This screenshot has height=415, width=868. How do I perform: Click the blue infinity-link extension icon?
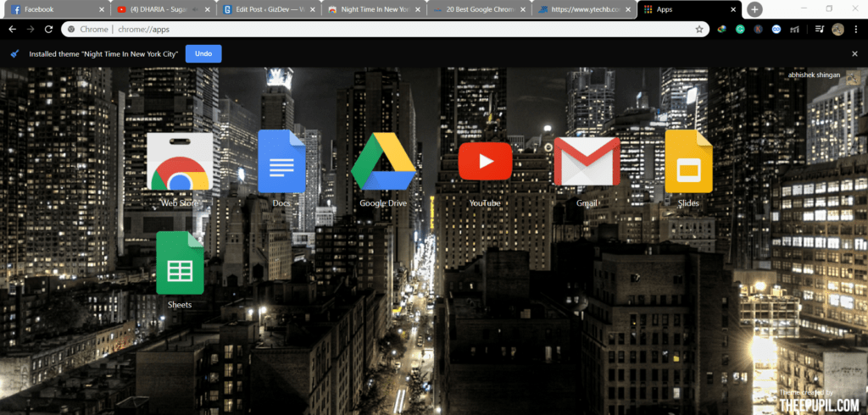tap(776, 30)
